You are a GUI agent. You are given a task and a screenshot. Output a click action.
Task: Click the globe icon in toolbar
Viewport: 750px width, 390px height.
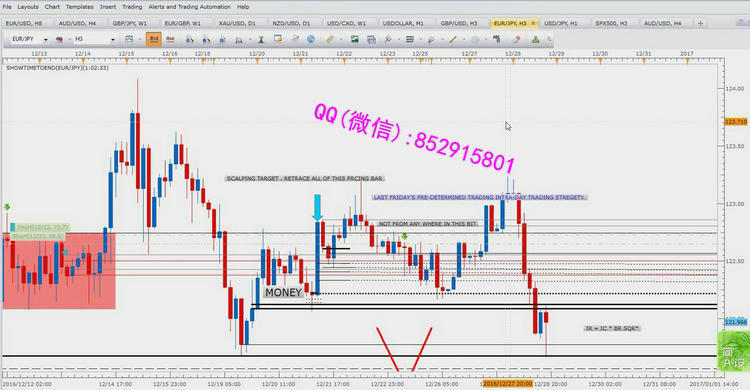(x=310, y=39)
